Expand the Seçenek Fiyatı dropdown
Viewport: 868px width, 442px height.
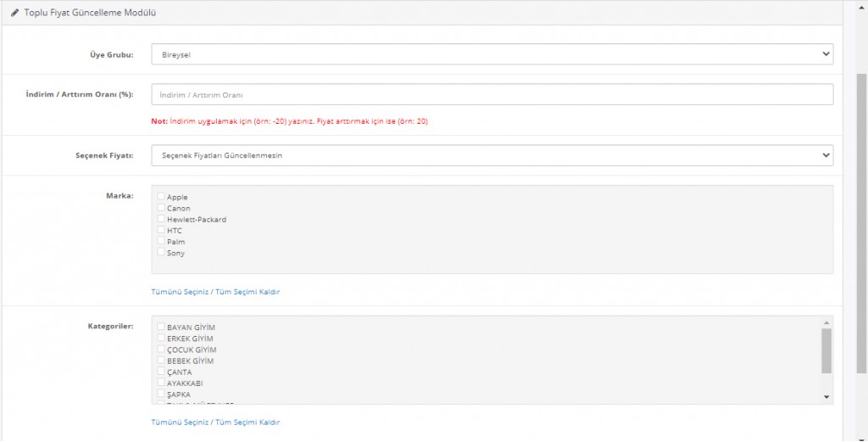(x=492, y=156)
